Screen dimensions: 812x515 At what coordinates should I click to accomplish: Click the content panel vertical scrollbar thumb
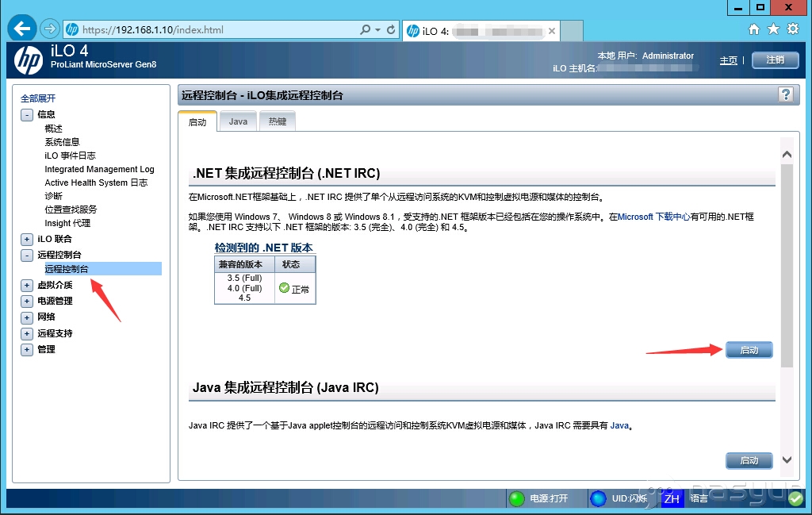787,266
